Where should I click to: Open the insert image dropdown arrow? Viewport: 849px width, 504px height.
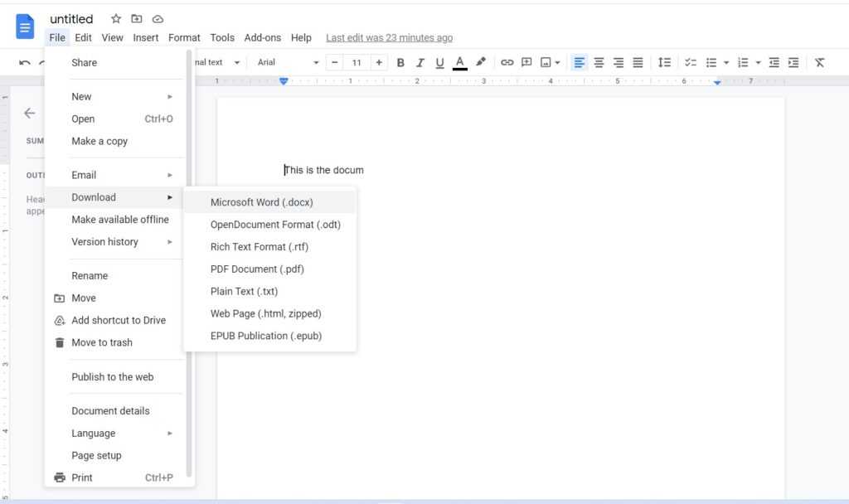(x=557, y=63)
